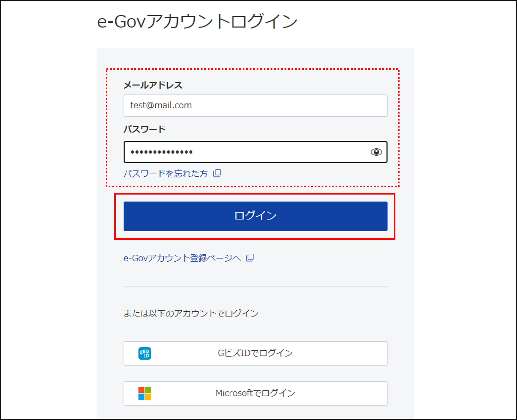Click the Microsoftでログイン button
The width and height of the screenshot is (517, 420).
(x=255, y=393)
